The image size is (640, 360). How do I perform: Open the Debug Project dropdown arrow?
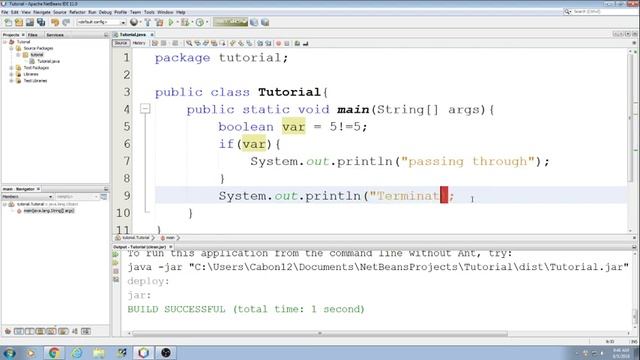pos(192,22)
